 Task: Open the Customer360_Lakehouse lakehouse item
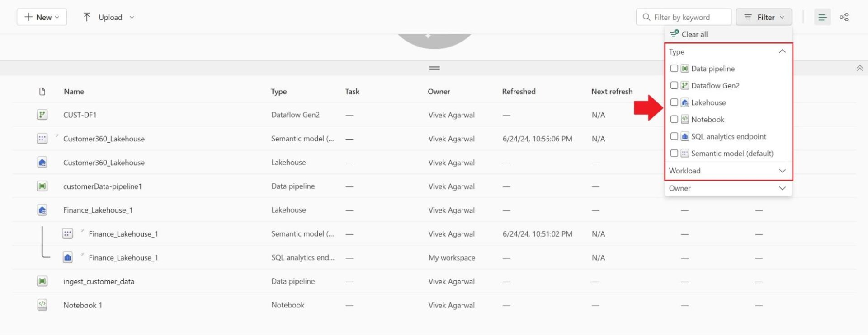pyautogui.click(x=104, y=163)
